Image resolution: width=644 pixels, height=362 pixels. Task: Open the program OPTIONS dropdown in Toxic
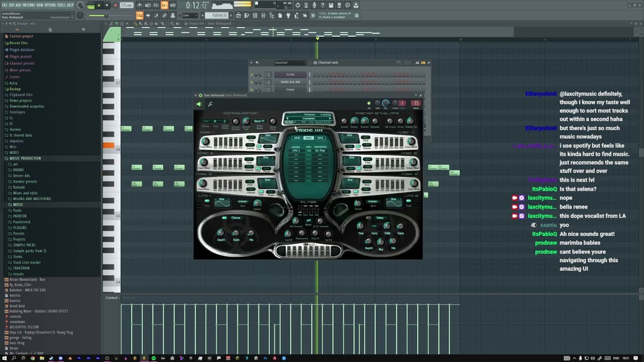[x=326, y=115]
